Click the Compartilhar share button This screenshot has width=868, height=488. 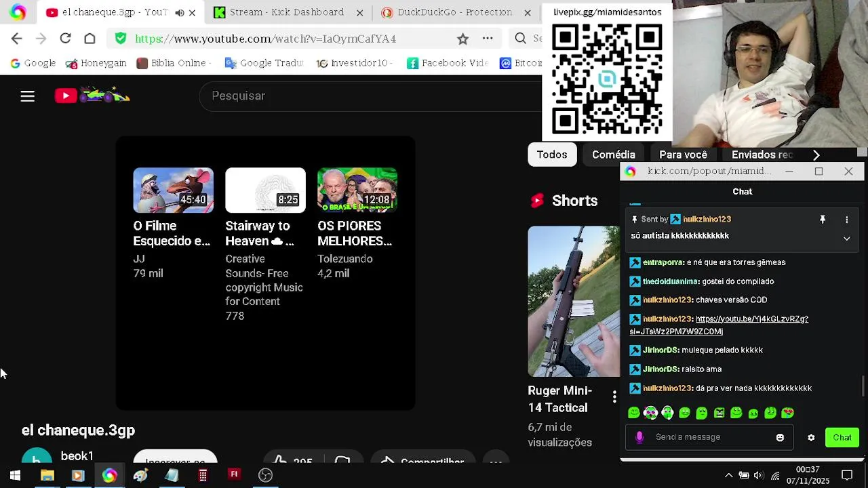coord(422,462)
